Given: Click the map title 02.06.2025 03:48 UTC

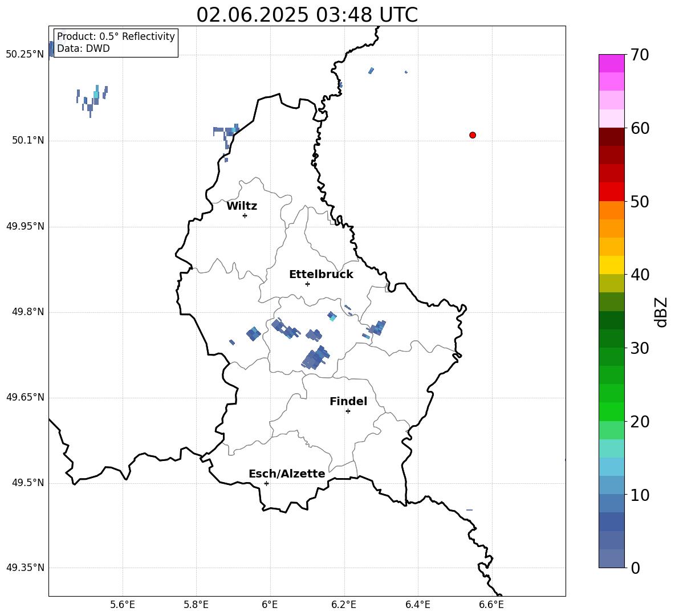Looking at the screenshot, I should pos(307,15).
